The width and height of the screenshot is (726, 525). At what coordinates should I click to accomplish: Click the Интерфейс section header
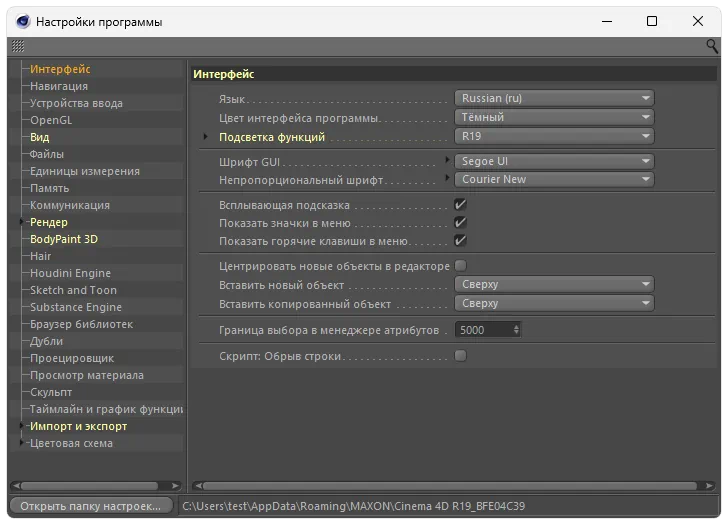click(454, 74)
